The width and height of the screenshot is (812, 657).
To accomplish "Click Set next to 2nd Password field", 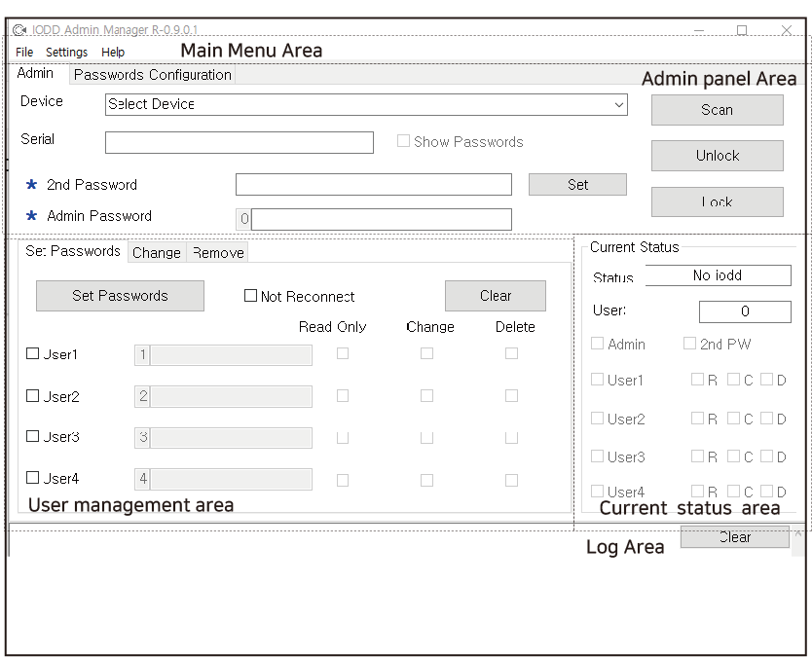I will click(x=577, y=184).
